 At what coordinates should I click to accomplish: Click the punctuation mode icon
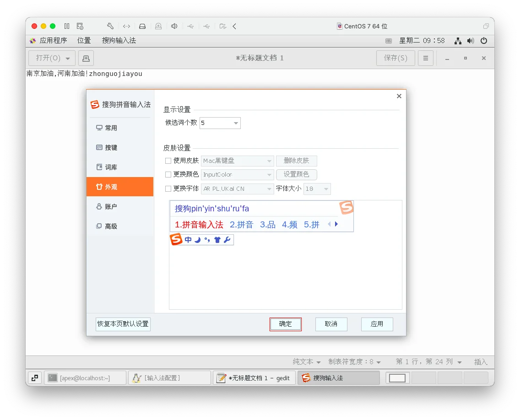[x=207, y=240]
